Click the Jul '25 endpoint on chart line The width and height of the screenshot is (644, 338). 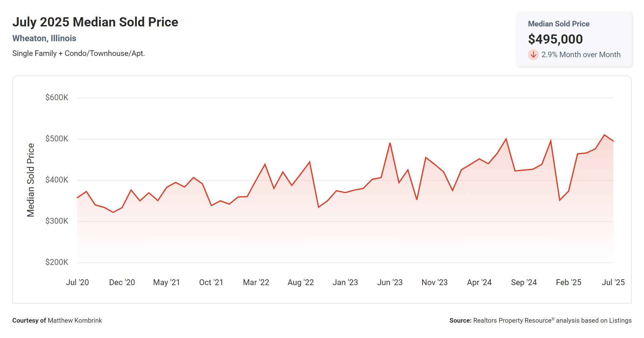click(x=613, y=141)
